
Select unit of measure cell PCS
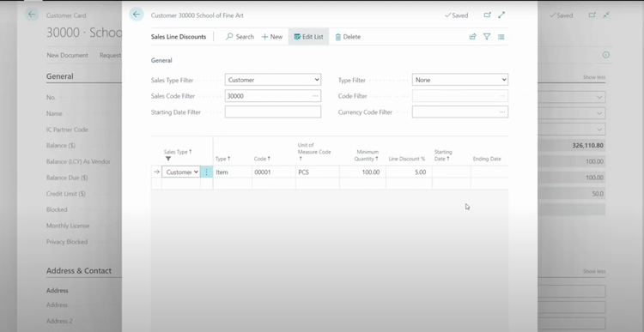tap(317, 172)
